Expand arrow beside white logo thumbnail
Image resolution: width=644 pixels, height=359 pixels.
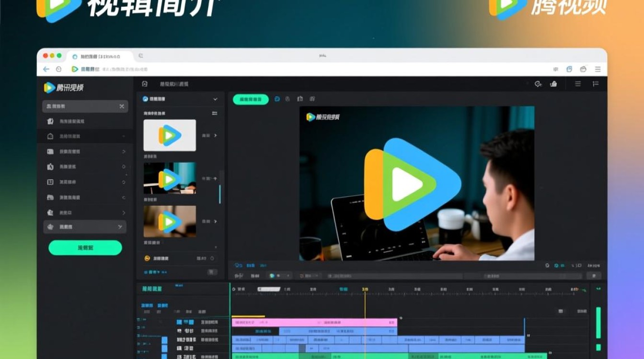tap(215, 136)
